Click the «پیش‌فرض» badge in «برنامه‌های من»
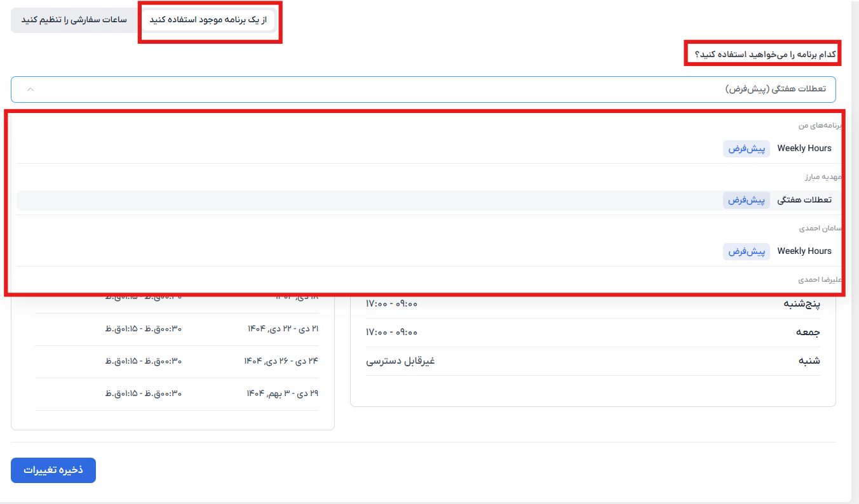Viewport: 859px width, 504px height. click(x=746, y=149)
